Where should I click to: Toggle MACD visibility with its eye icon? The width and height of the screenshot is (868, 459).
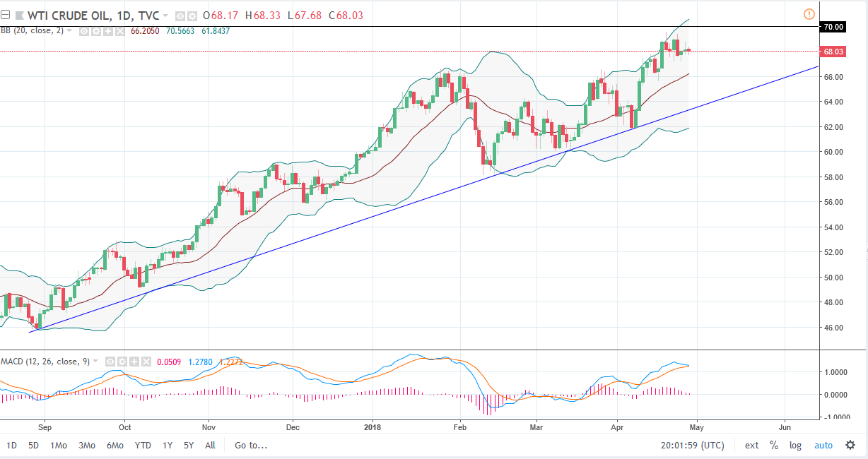pos(110,361)
